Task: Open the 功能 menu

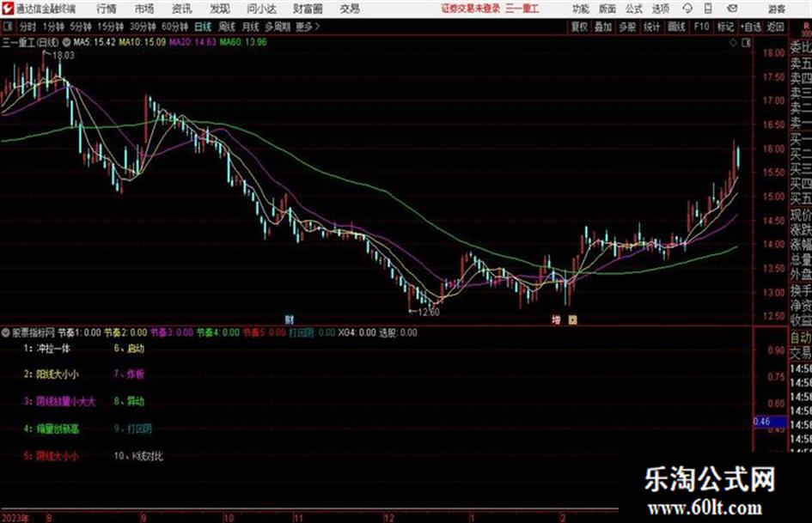Action: tap(581, 9)
